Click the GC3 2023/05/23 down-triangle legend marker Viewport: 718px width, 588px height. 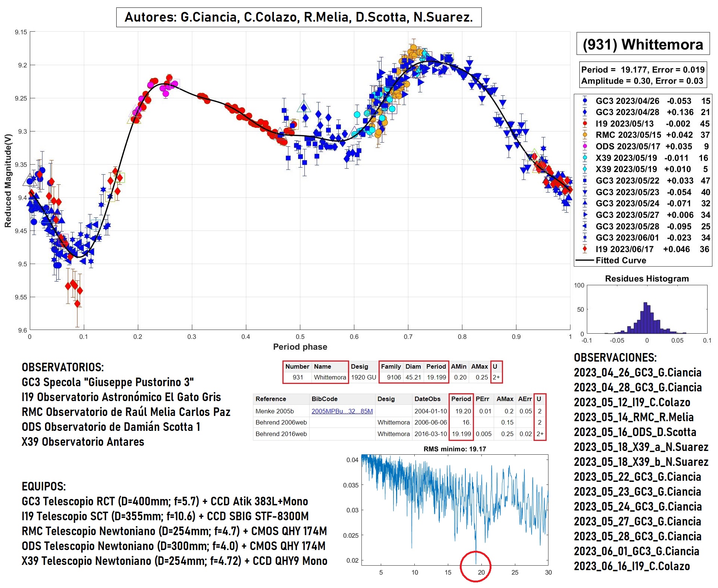click(585, 192)
